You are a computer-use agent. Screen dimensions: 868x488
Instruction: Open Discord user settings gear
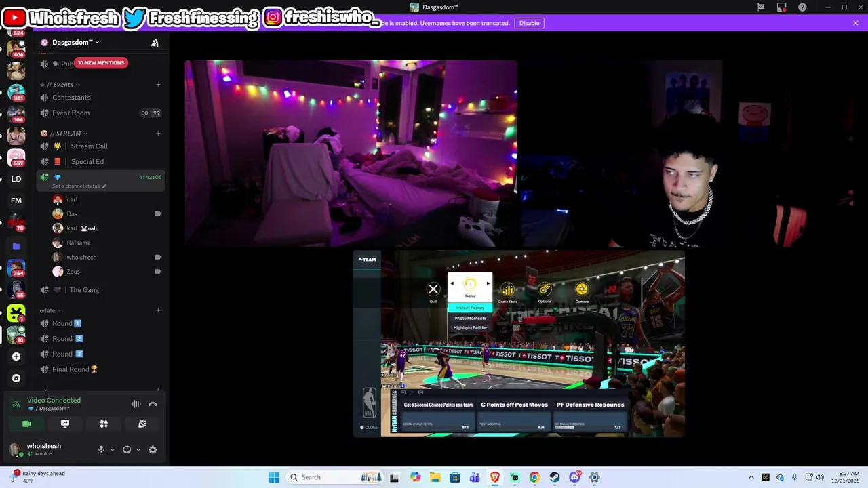(x=153, y=449)
